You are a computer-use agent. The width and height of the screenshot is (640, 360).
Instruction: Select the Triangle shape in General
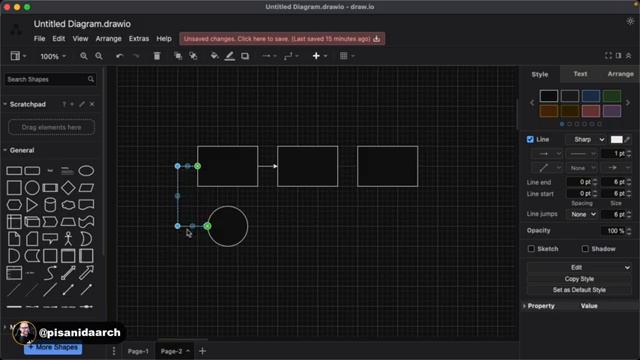click(32, 205)
